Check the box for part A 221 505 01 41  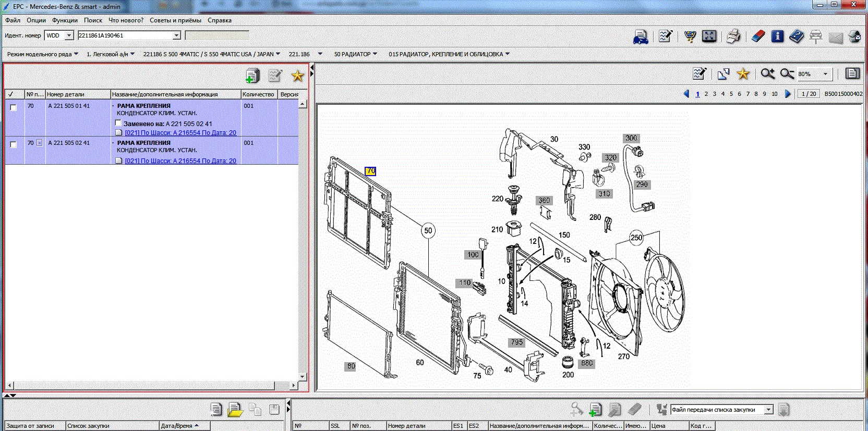pos(14,107)
